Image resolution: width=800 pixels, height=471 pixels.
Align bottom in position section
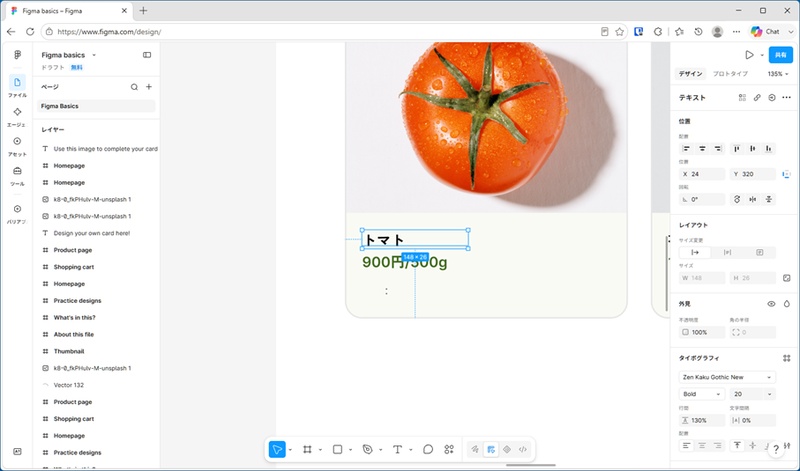[768, 148]
